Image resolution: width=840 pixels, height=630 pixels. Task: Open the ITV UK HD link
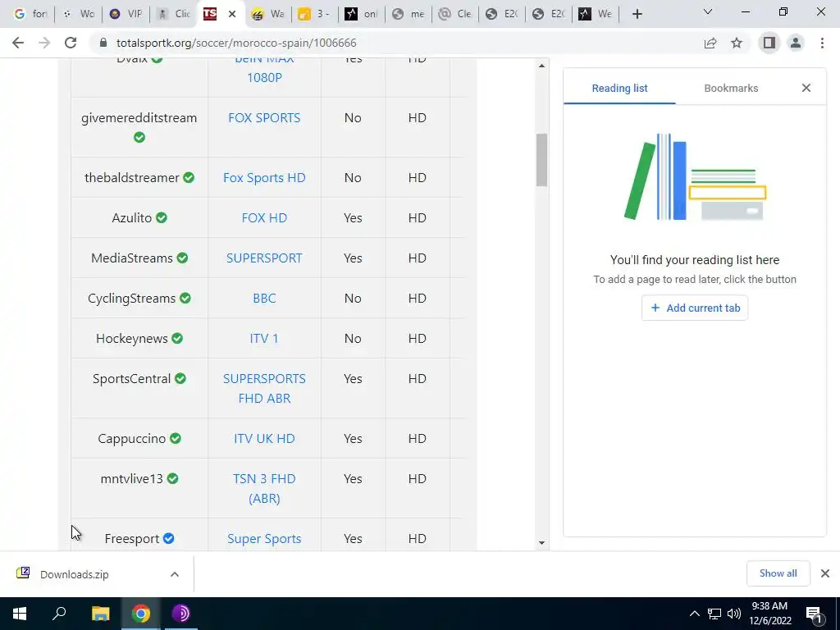tap(264, 439)
